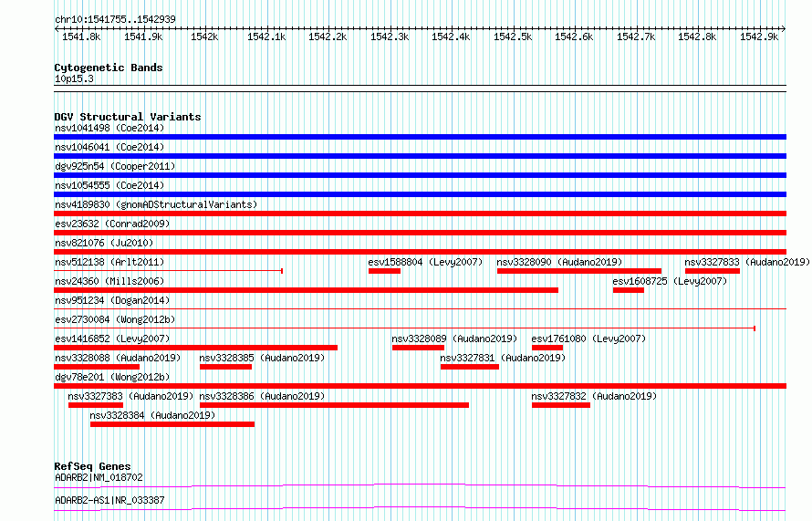Click the nsv821076 (Ju2010) label

pos(104,243)
